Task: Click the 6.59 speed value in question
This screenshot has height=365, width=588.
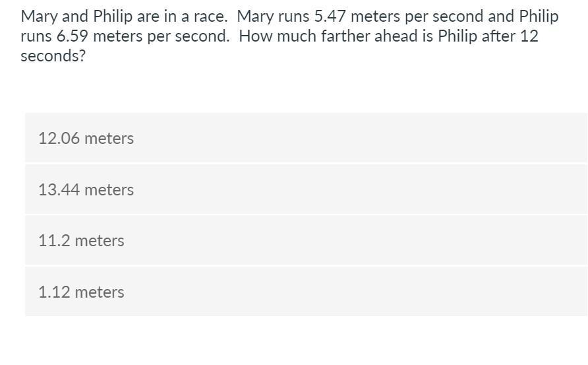Action: click(73, 36)
